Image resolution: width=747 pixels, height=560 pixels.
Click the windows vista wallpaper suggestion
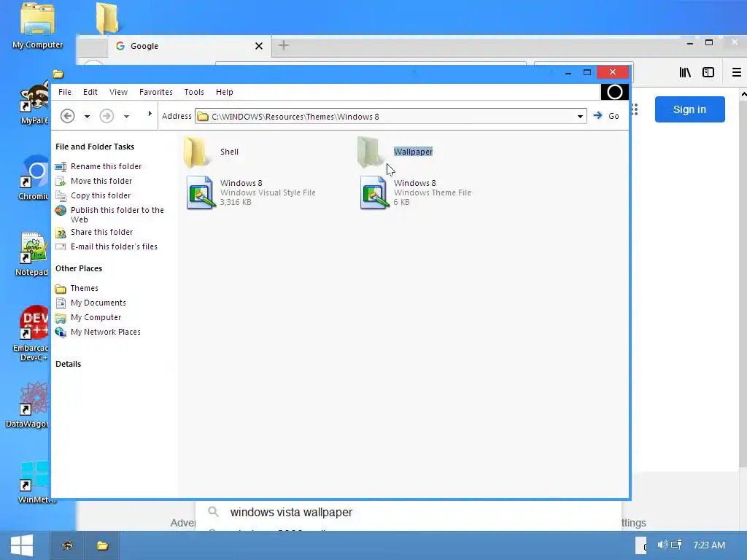291,513
